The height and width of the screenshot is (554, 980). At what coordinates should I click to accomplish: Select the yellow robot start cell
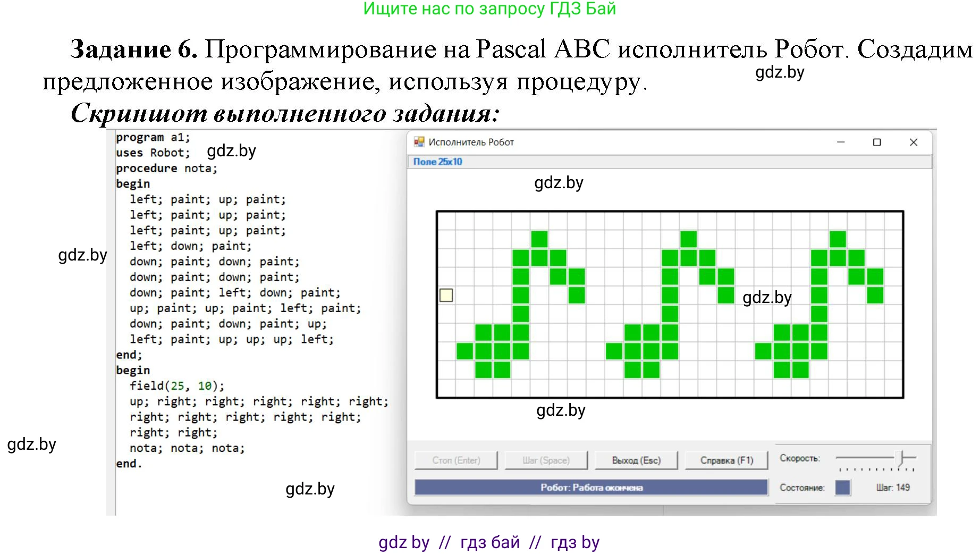pos(445,295)
